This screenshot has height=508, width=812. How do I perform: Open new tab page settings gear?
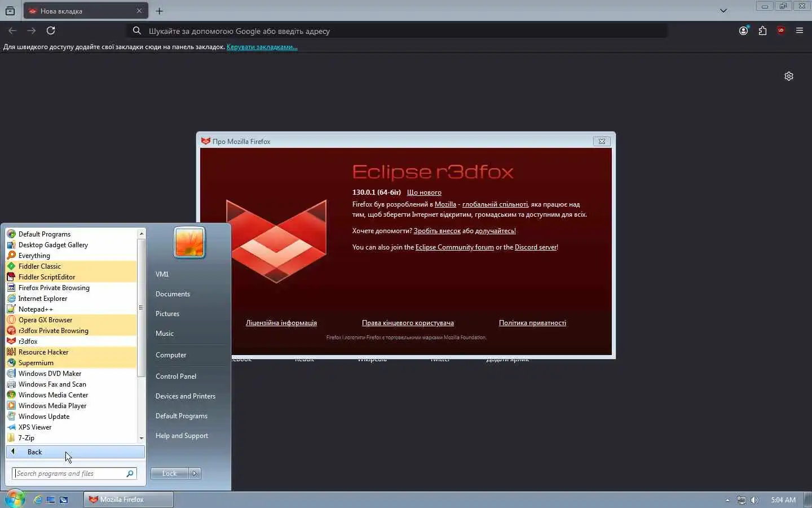pos(789,76)
